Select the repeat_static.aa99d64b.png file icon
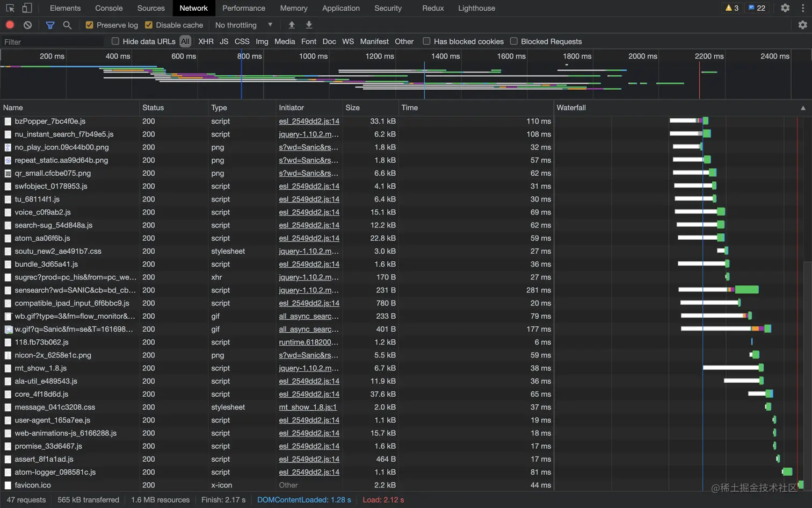 click(8, 160)
